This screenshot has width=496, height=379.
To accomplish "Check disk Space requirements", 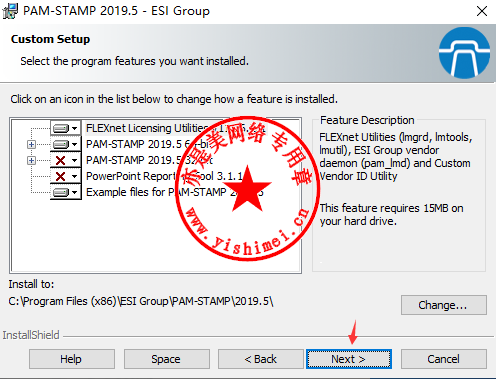I will tap(167, 359).
